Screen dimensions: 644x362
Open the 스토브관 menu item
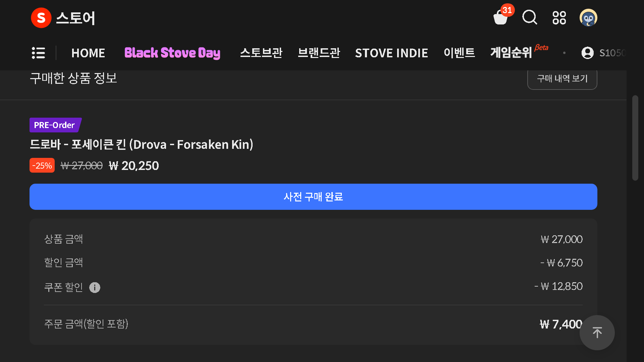[261, 53]
